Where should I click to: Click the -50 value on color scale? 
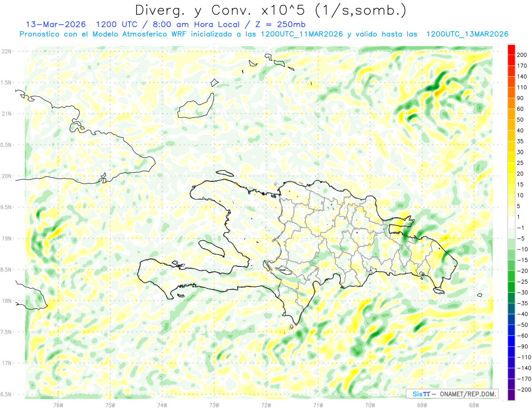(x=522, y=325)
